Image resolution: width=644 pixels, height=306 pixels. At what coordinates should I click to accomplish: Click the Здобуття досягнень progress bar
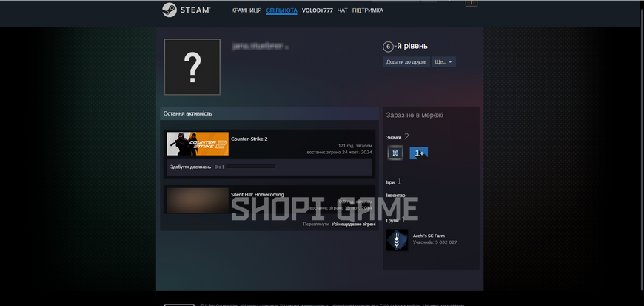click(250, 167)
